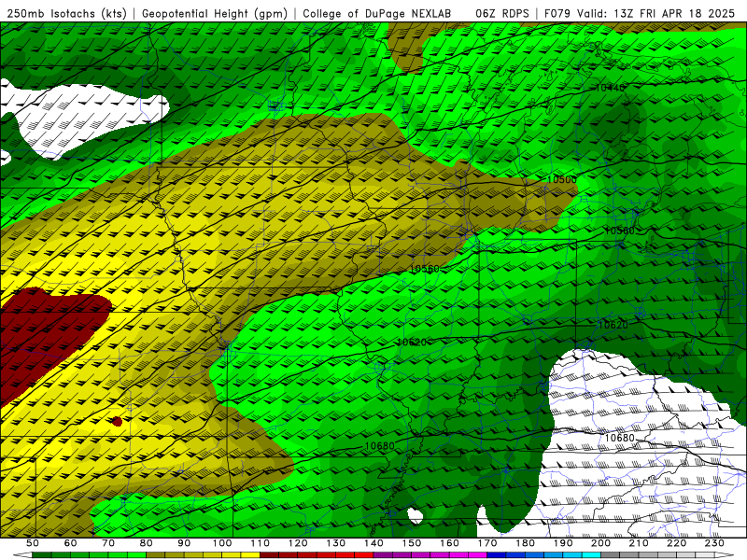Click the 50 value on color scale
This screenshot has height=560, width=747.
pyautogui.click(x=33, y=543)
